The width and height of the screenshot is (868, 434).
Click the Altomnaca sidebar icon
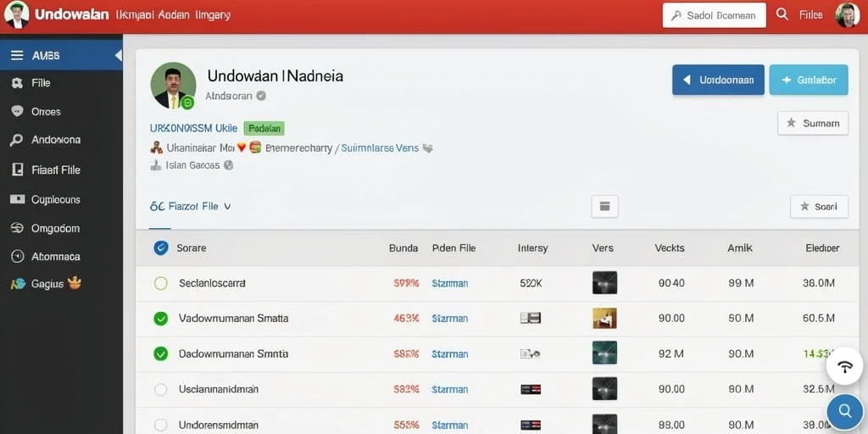pos(17,256)
